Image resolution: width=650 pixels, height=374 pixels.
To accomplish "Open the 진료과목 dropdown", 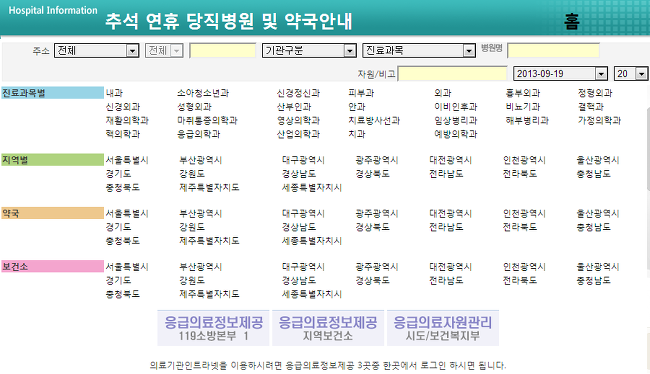I will (x=419, y=51).
